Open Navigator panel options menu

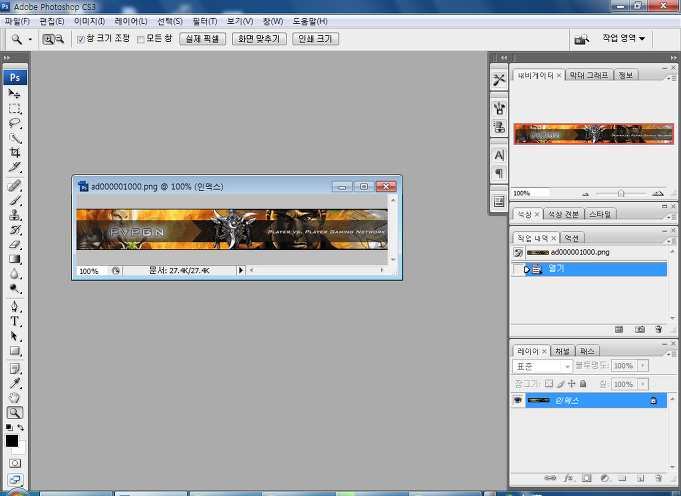(x=671, y=78)
